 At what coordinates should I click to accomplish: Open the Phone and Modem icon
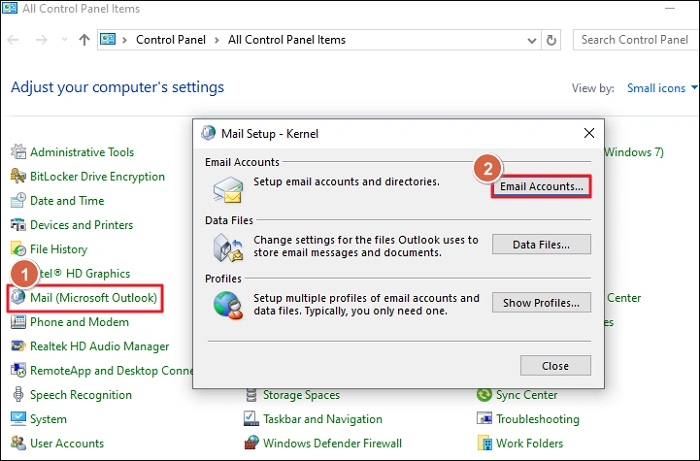pyautogui.click(x=18, y=322)
